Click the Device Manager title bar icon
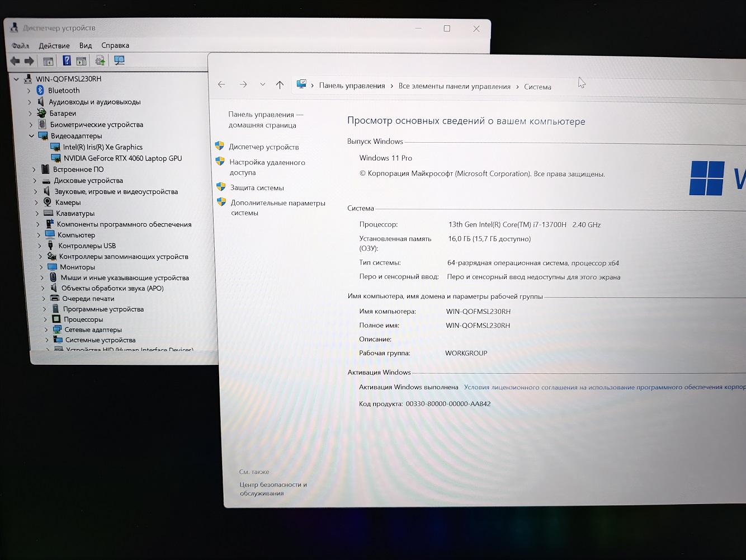 pos(15,27)
